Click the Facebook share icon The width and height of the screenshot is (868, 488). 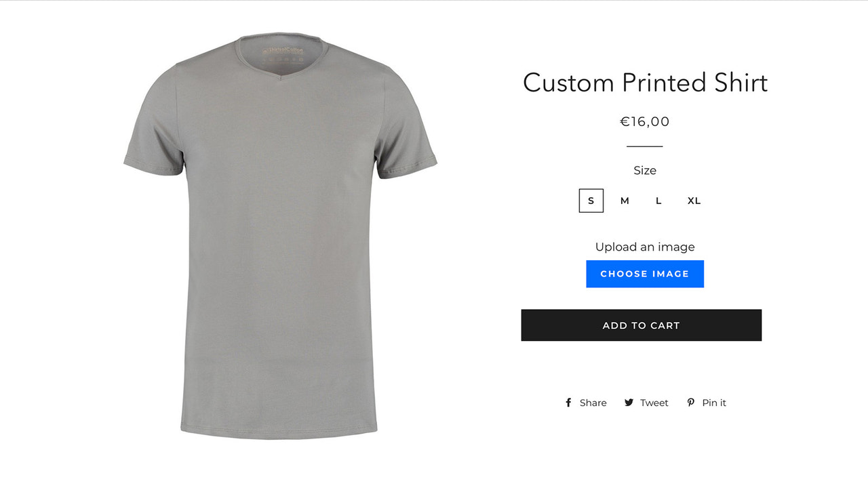pos(567,402)
